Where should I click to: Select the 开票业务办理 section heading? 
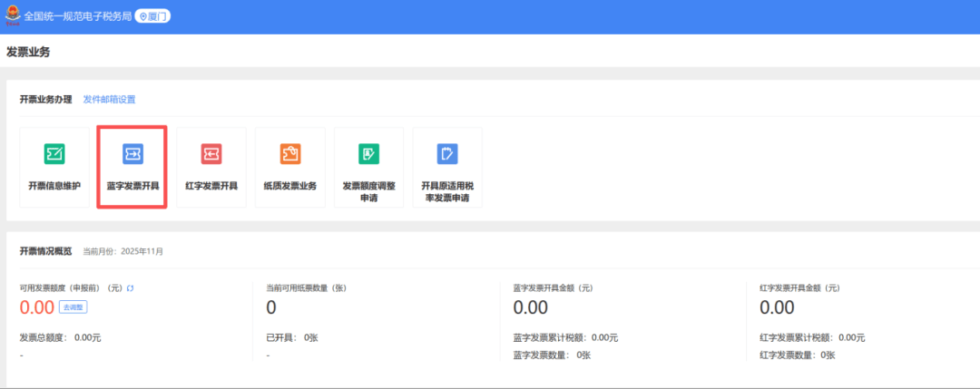[x=45, y=100]
